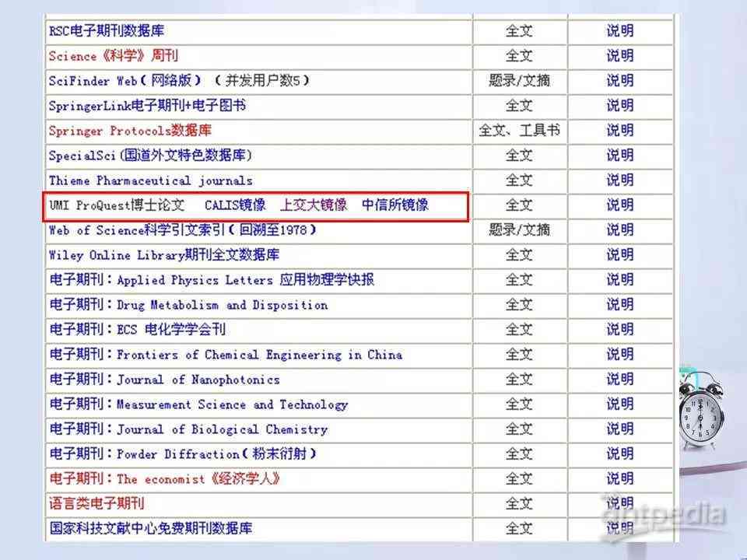
Task: Click 说明 for Powder Diffraction row
Action: pyautogui.click(x=620, y=453)
